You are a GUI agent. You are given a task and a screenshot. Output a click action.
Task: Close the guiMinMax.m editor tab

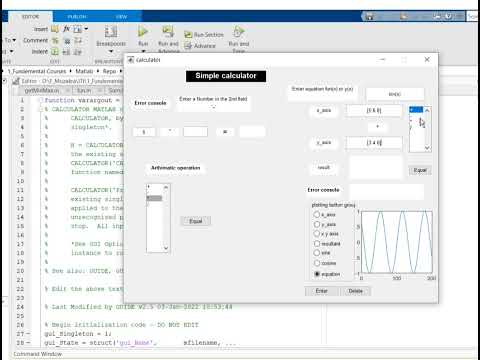coord(68,90)
